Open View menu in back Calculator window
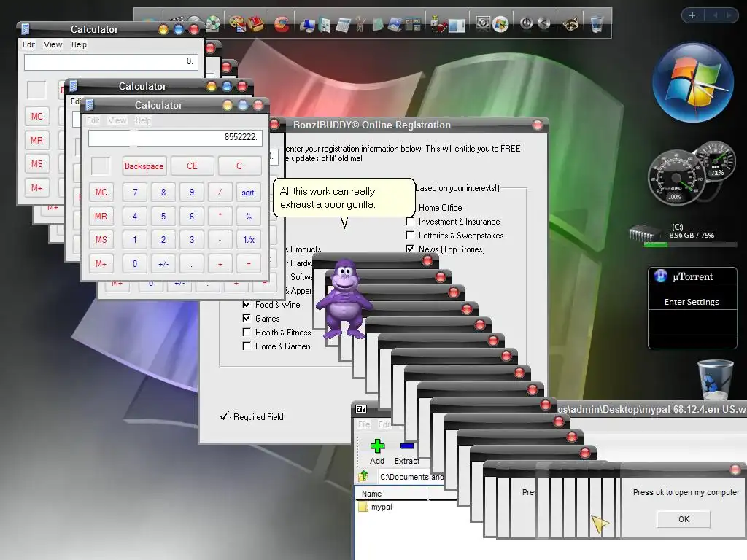 53,44
